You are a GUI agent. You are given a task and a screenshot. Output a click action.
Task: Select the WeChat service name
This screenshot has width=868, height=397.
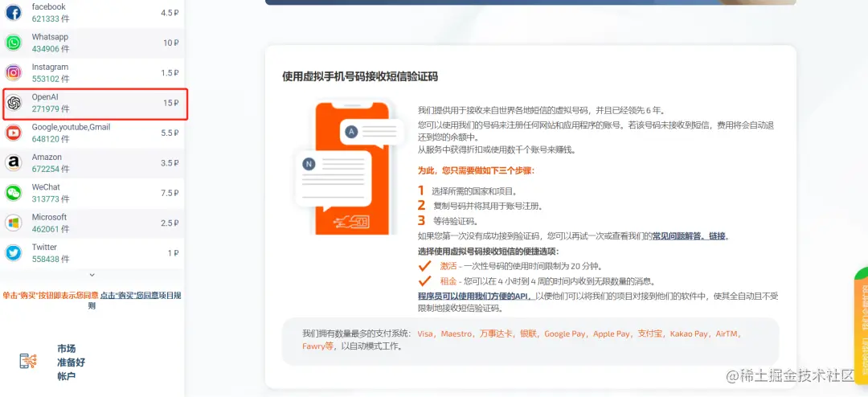(46, 186)
